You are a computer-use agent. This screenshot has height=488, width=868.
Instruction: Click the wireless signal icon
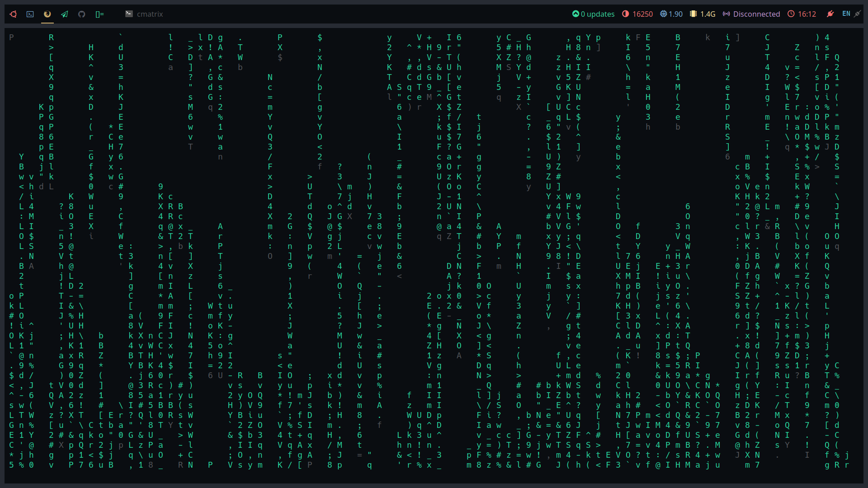pyautogui.click(x=726, y=14)
